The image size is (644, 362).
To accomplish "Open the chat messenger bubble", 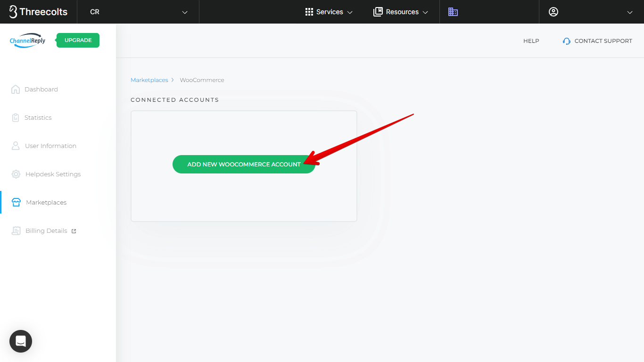I will (x=21, y=341).
